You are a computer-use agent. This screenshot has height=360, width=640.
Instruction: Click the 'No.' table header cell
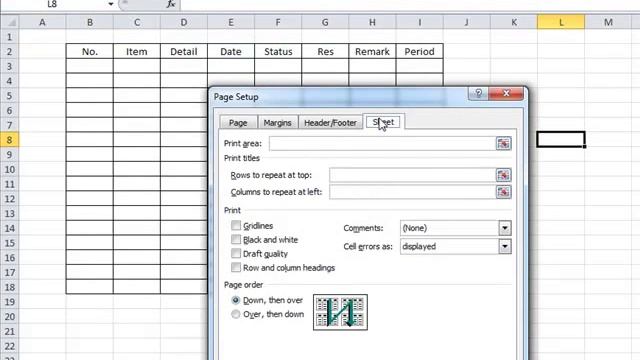click(89, 51)
